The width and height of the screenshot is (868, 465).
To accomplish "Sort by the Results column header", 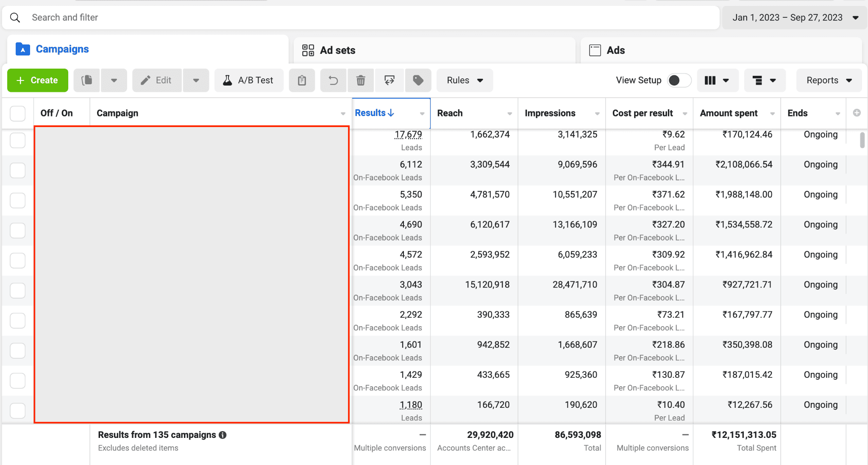I will [x=370, y=113].
